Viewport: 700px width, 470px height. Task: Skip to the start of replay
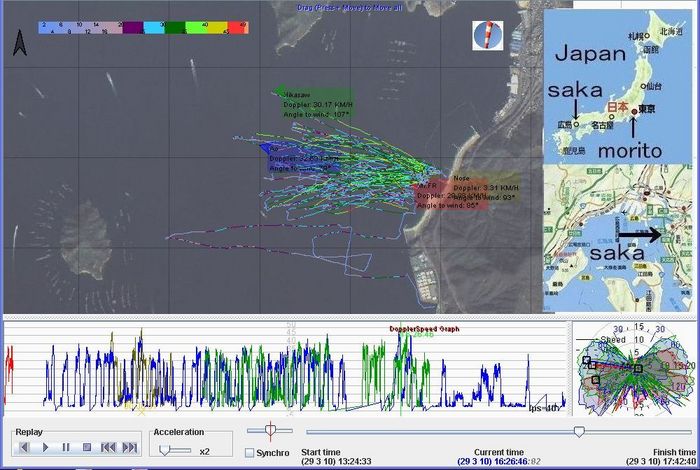coord(108,447)
